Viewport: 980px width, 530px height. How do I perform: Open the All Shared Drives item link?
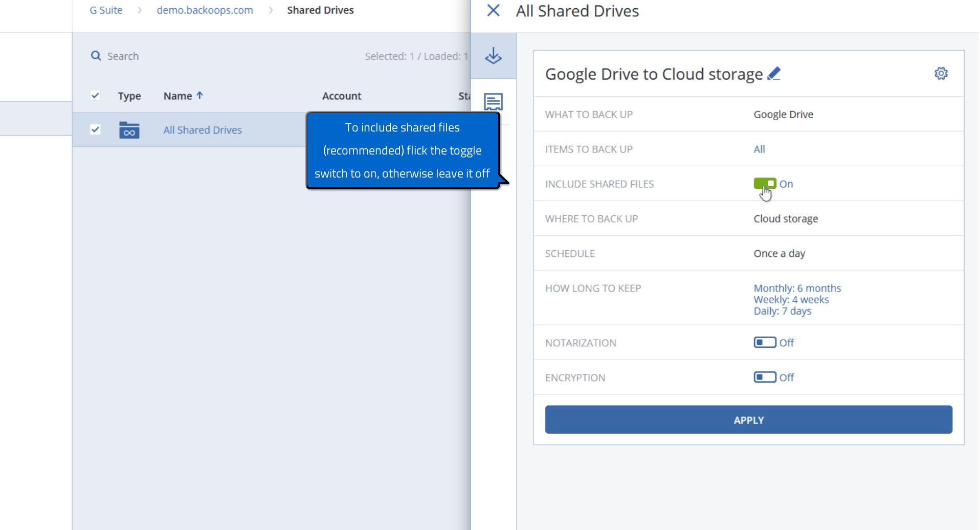203,130
